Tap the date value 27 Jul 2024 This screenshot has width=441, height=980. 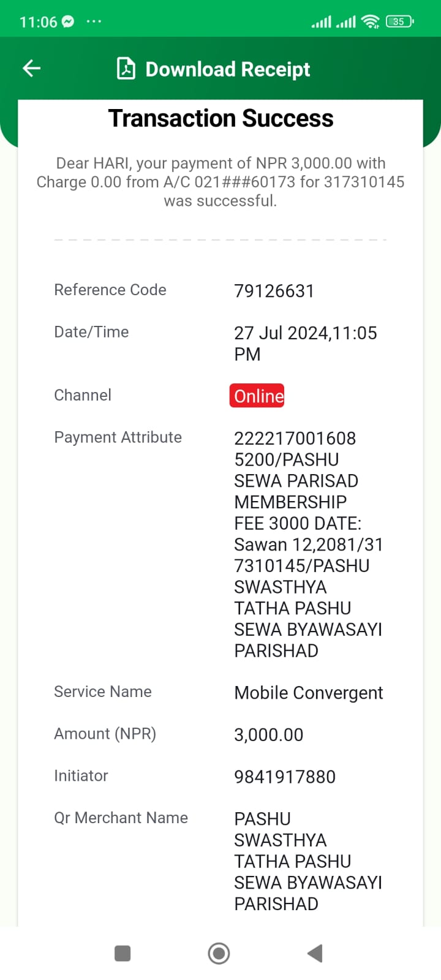tap(282, 333)
